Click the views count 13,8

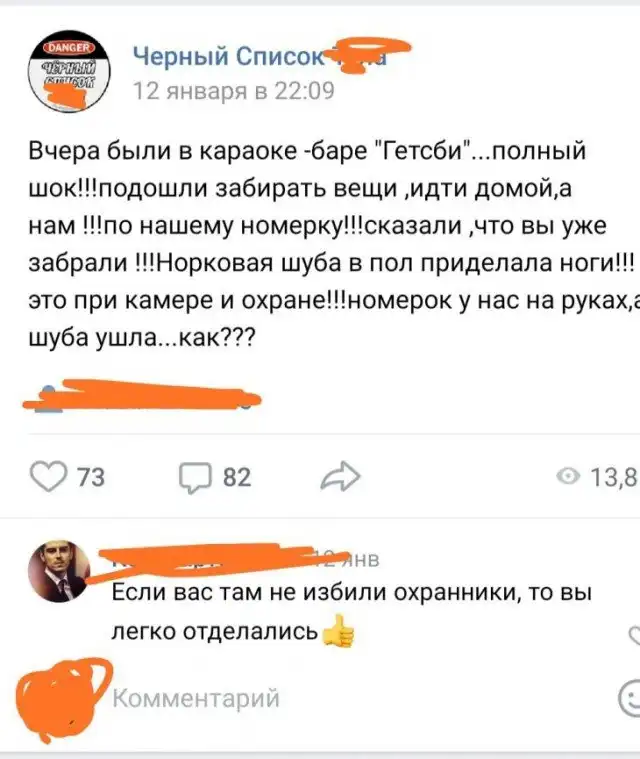click(614, 477)
